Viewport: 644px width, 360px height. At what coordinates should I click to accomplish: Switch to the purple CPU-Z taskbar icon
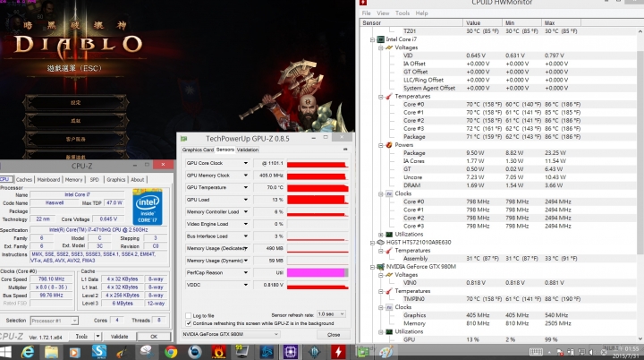point(291,352)
